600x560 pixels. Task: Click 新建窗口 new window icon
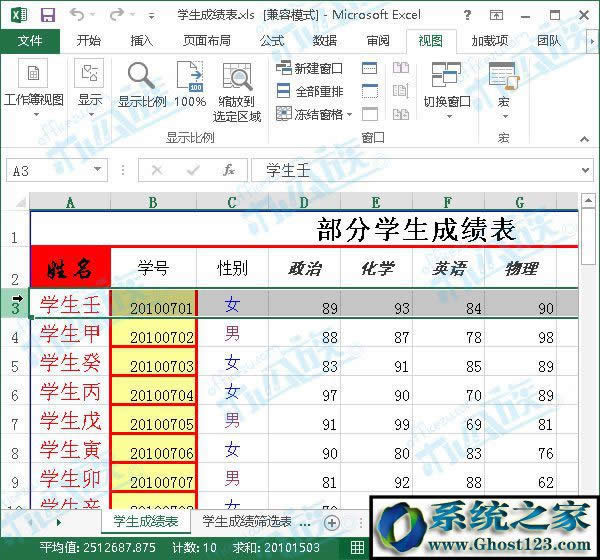point(284,68)
